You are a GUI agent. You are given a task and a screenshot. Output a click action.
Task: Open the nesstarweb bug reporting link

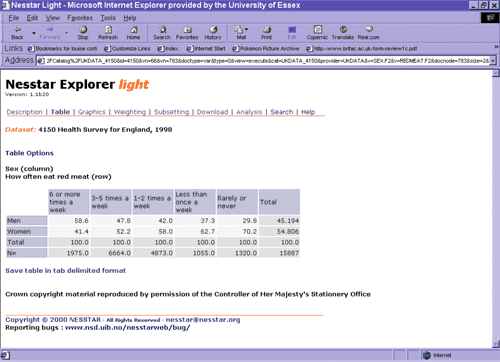coord(127,328)
